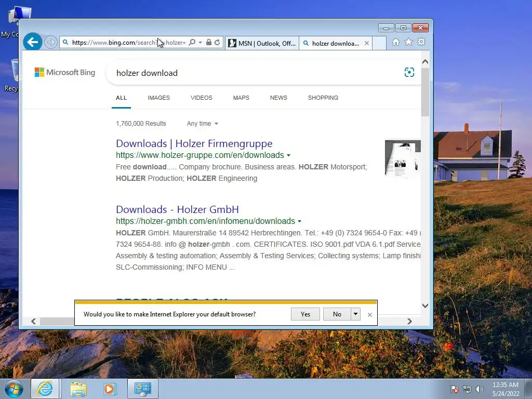Click the holzer-gruppe.com URL link
This screenshot has width=532, height=399.
200,155
